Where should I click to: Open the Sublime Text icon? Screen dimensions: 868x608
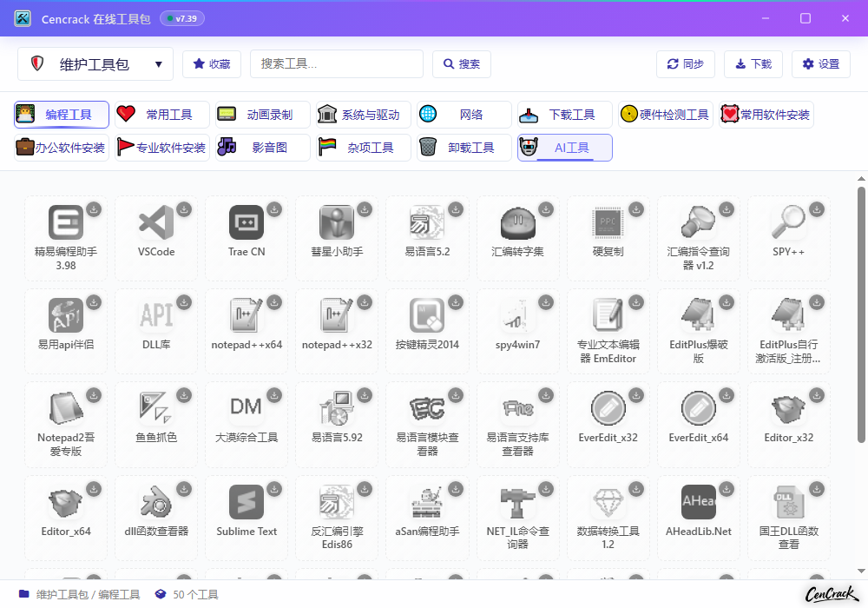247,502
